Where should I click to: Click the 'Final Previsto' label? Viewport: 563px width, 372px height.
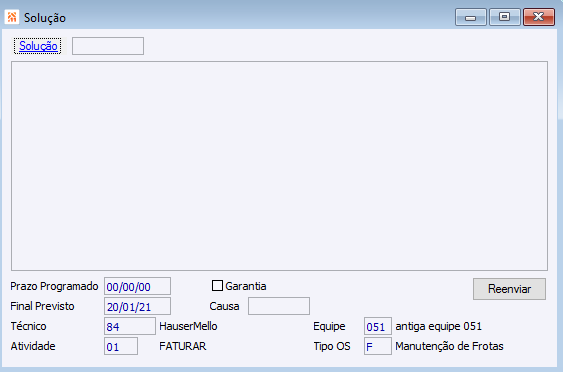point(42,306)
